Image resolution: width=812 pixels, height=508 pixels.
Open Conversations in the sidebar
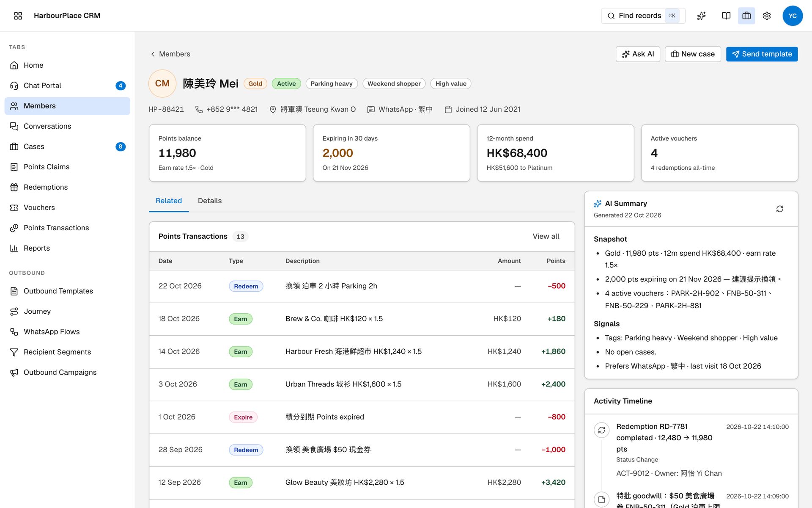point(67,126)
